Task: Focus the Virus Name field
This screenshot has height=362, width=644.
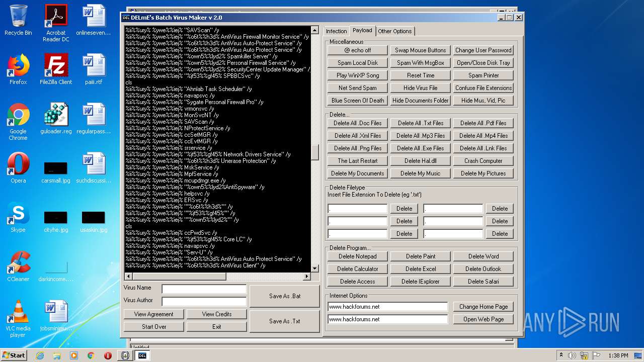Action: coord(204,289)
